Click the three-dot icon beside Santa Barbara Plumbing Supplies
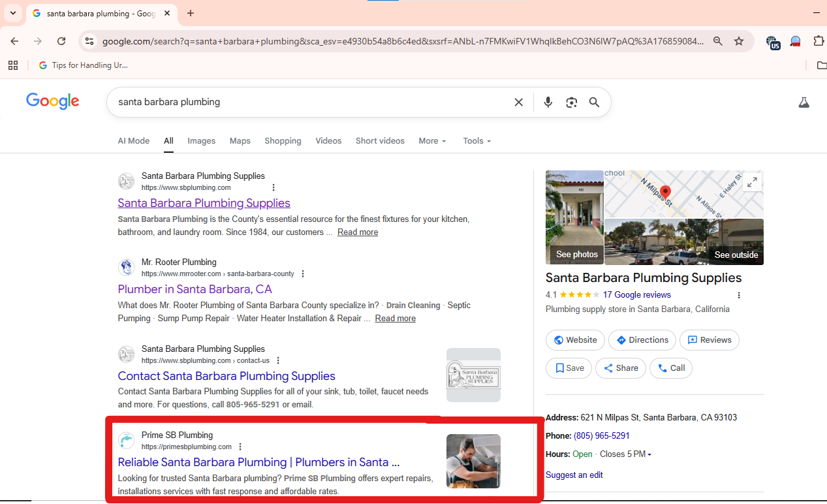827x504 pixels. (x=273, y=187)
